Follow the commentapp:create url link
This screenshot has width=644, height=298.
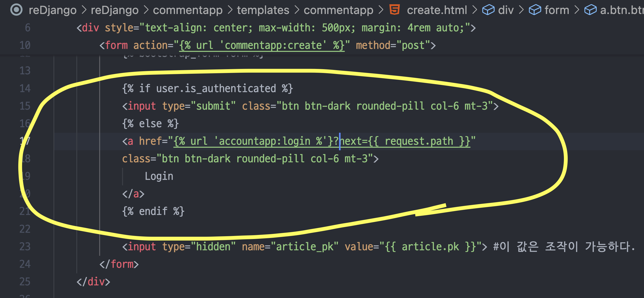tap(262, 46)
